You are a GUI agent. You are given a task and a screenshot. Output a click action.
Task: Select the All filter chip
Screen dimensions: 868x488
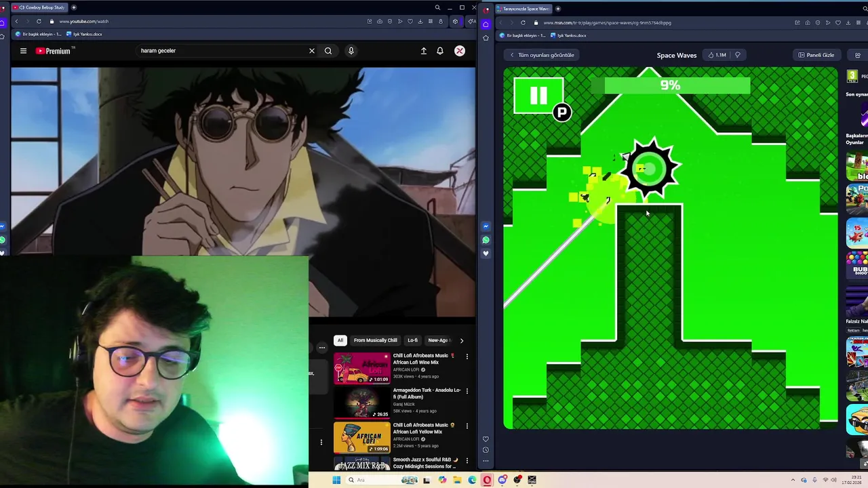[340, 340]
